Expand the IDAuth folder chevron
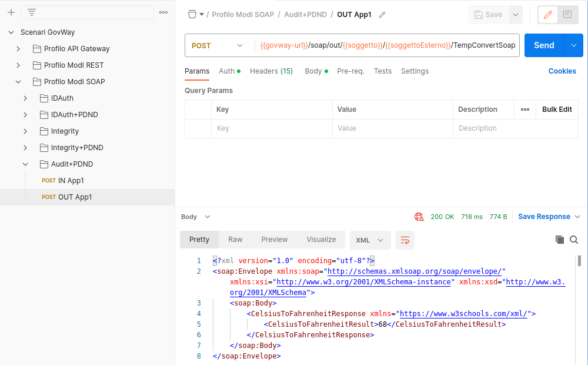The image size is (588, 365). click(25, 98)
